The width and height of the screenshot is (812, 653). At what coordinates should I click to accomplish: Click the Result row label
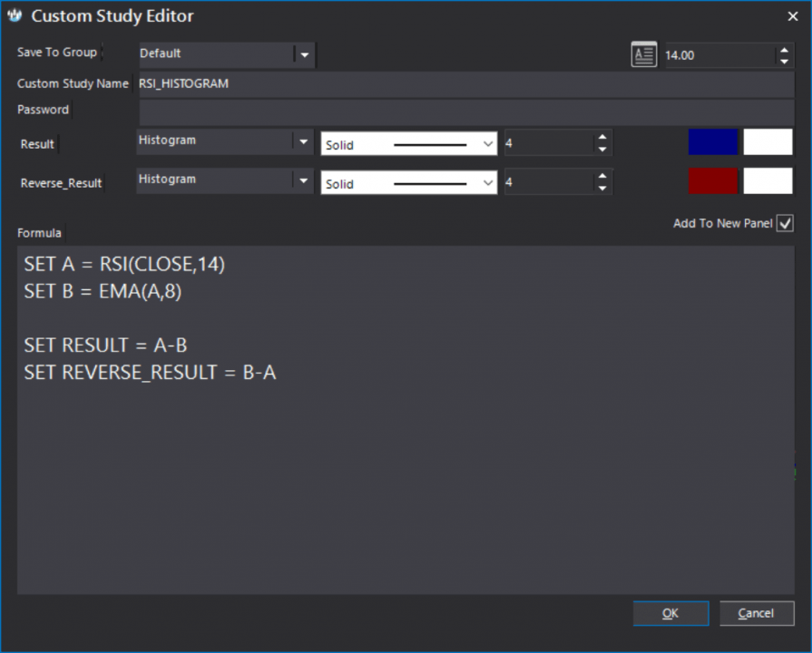click(x=37, y=144)
